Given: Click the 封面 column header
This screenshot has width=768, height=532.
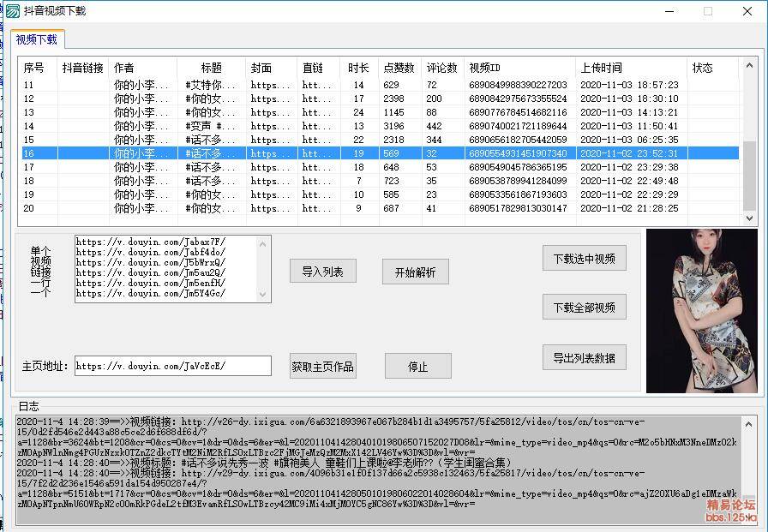Looking at the screenshot, I should (x=272, y=68).
